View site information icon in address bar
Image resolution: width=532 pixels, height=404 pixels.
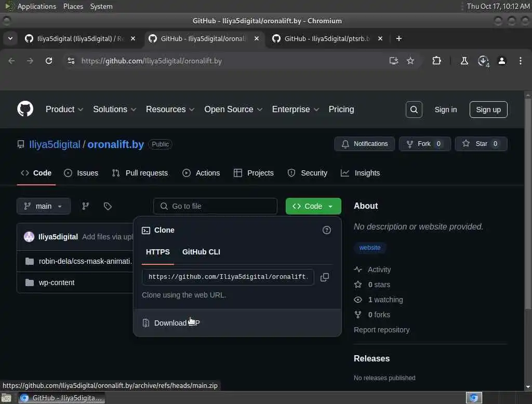click(71, 61)
